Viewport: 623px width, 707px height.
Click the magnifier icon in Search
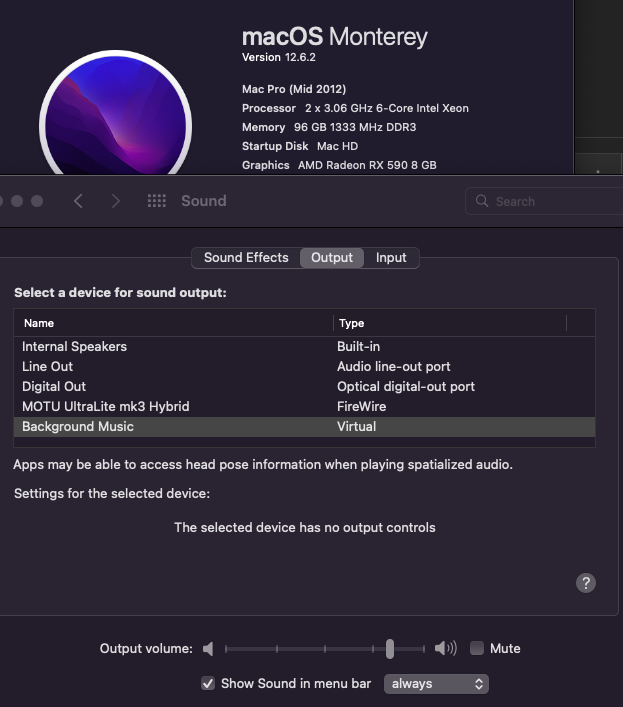click(x=482, y=201)
